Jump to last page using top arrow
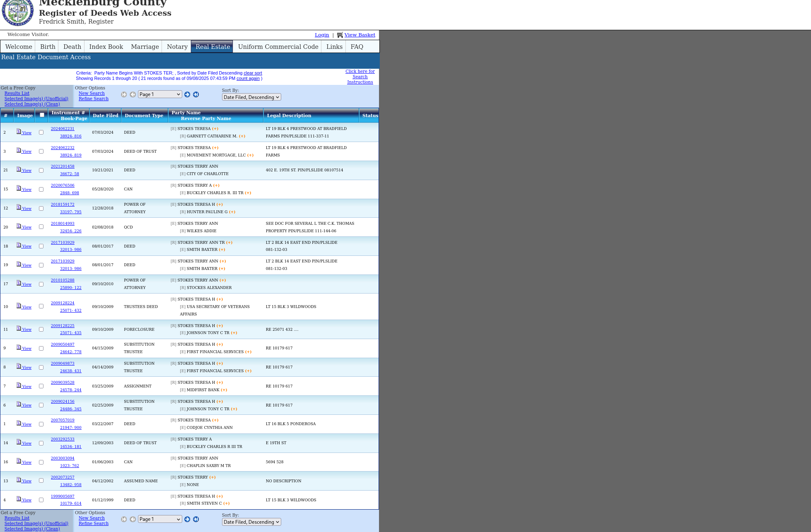 click(x=196, y=94)
